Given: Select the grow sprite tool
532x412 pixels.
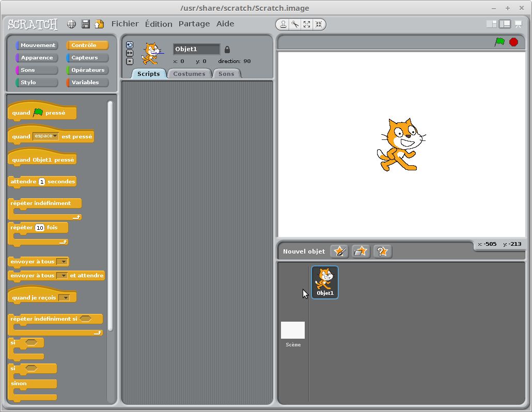Looking at the screenshot, I should (307, 24).
